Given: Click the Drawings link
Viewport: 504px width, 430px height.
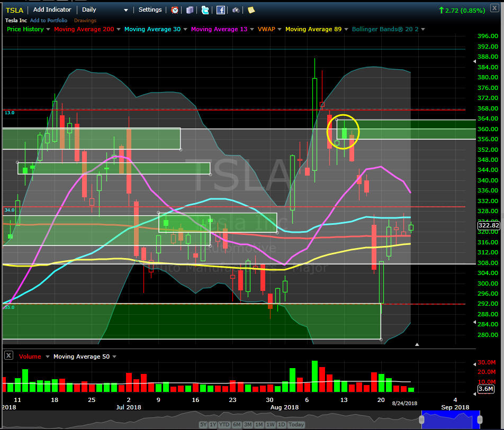Looking at the screenshot, I should (85, 20).
